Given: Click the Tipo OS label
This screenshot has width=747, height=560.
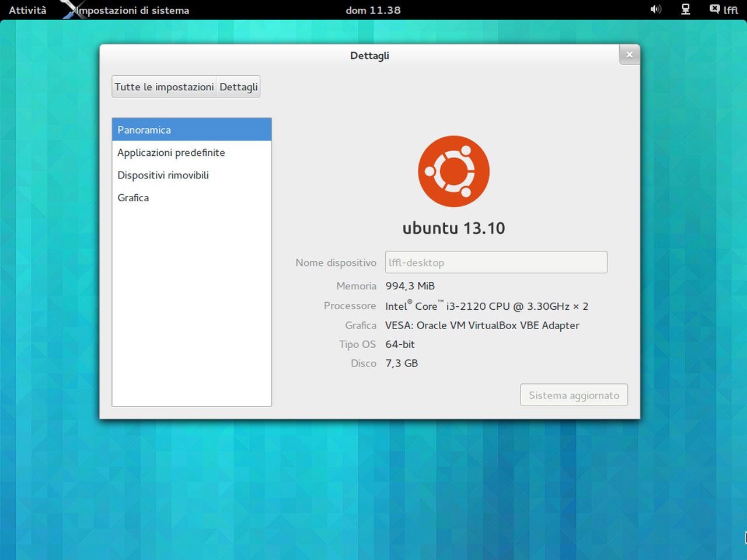Looking at the screenshot, I should [358, 344].
